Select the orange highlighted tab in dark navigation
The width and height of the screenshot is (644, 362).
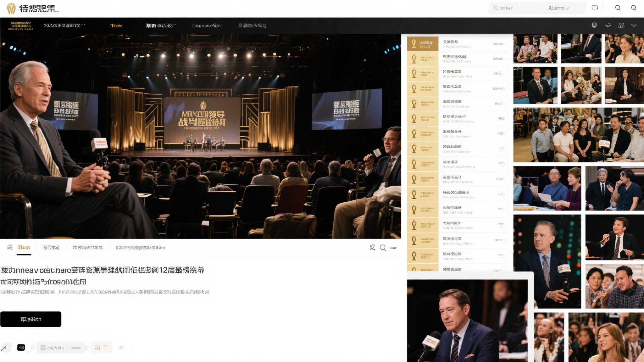click(116, 26)
